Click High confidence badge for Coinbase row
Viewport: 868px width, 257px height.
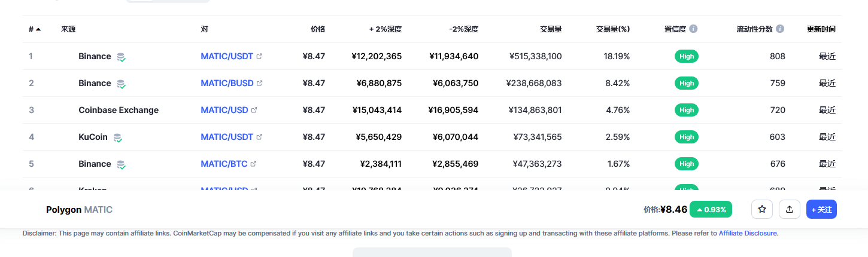point(687,110)
